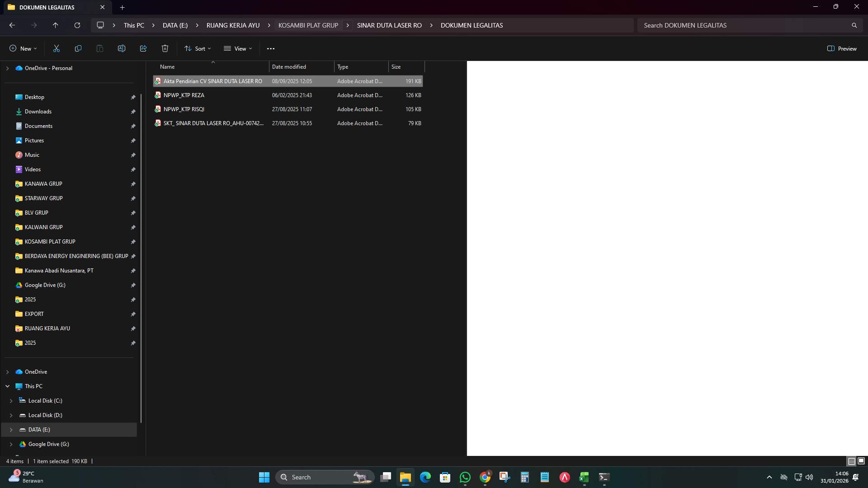Open the Sort dropdown menu
This screenshot has height=488, width=868.
tap(197, 48)
